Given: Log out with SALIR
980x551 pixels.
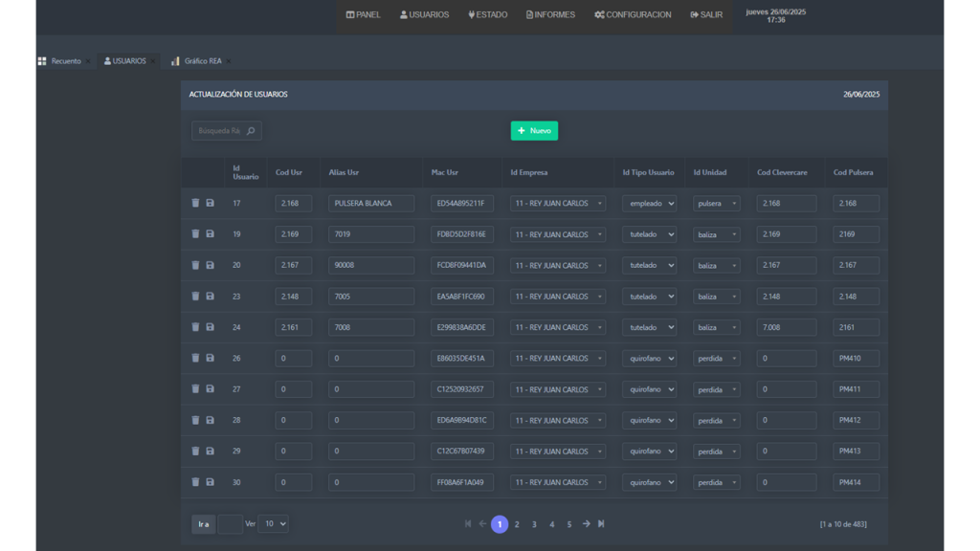Looking at the screenshot, I should click(x=706, y=14).
